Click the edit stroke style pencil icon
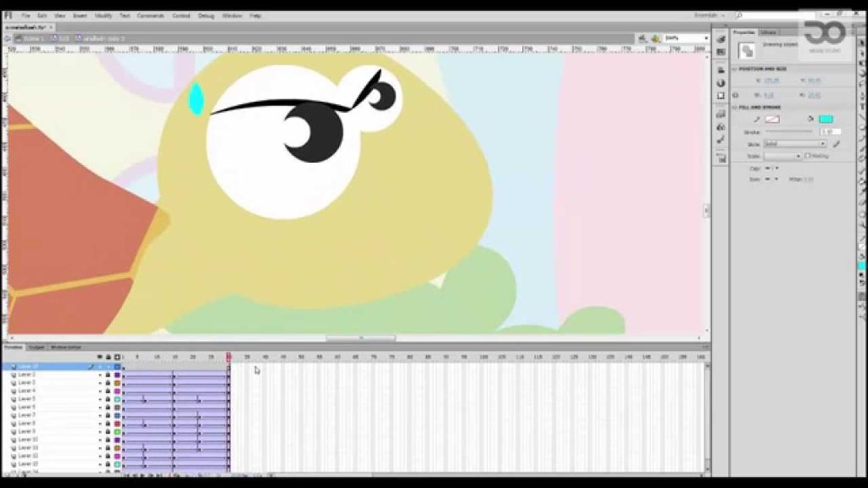The width and height of the screenshot is (868, 488). [x=836, y=144]
